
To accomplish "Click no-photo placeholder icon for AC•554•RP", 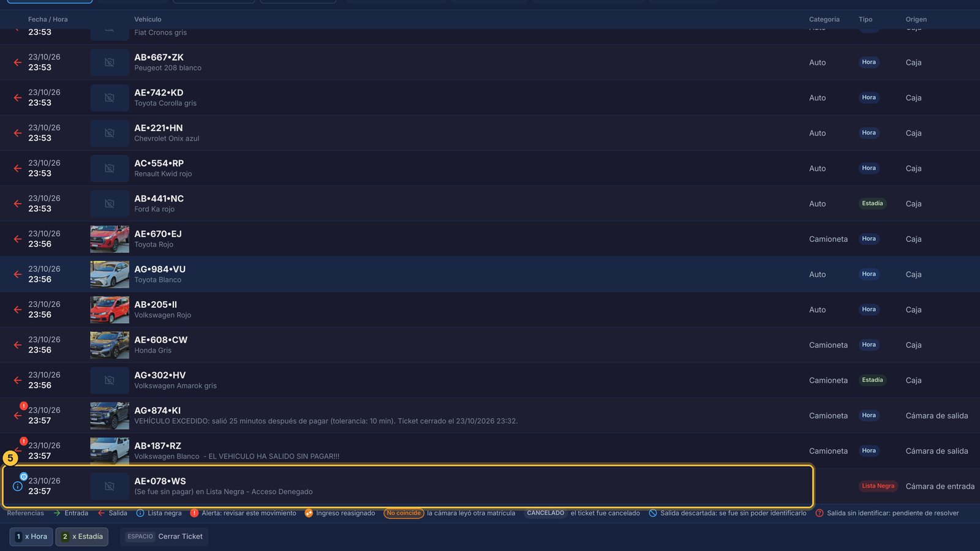I will point(110,168).
